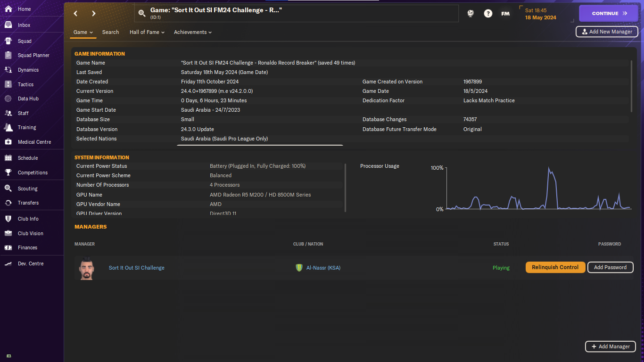Click the green indicator at sidebar bottom
The width and height of the screenshot is (644, 362).
point(8,356)
